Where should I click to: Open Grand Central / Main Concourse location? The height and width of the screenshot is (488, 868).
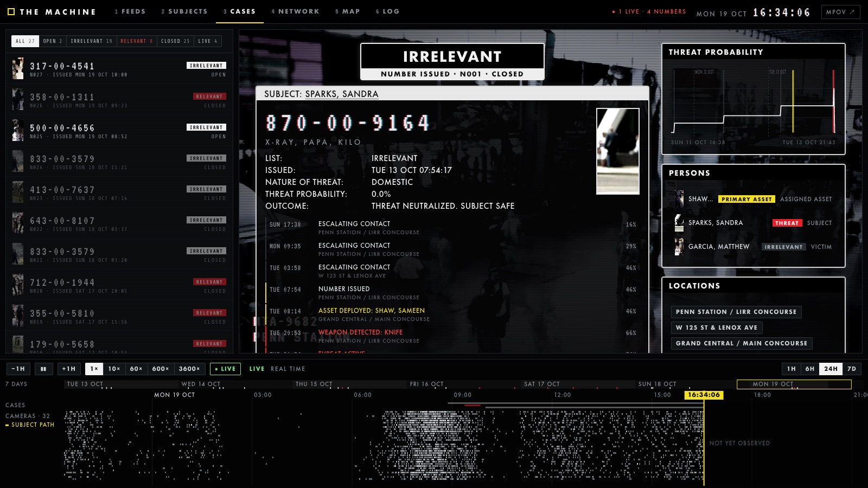[742, 343]
